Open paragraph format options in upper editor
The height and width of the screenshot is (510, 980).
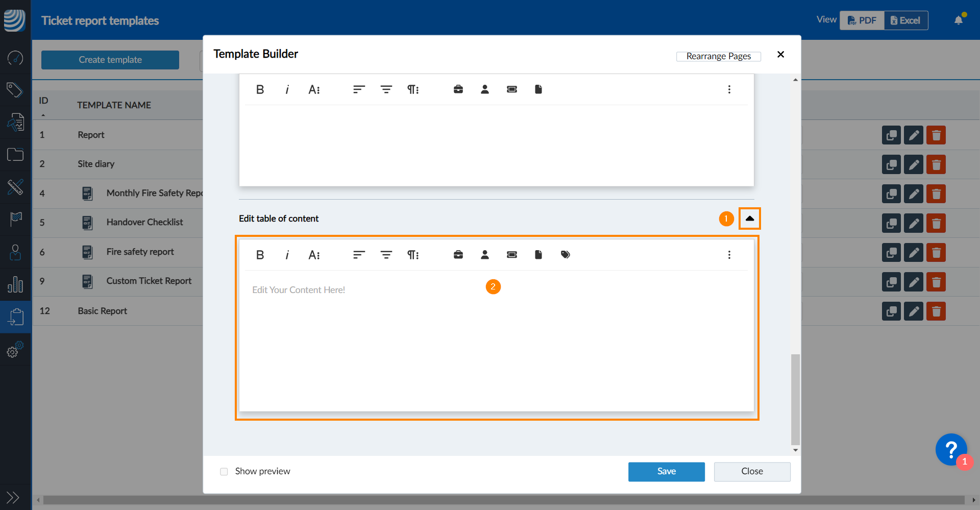[413, 89]
